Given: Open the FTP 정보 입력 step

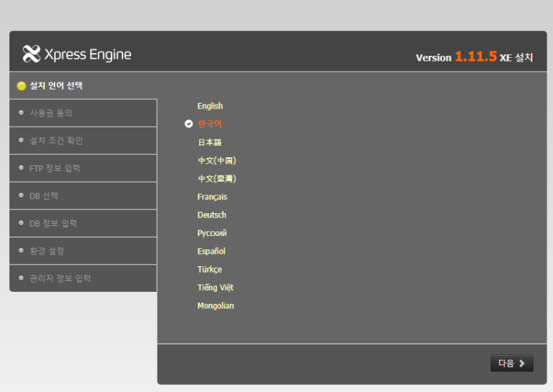Looking at the screenshot, I should (x=83, y=168).
